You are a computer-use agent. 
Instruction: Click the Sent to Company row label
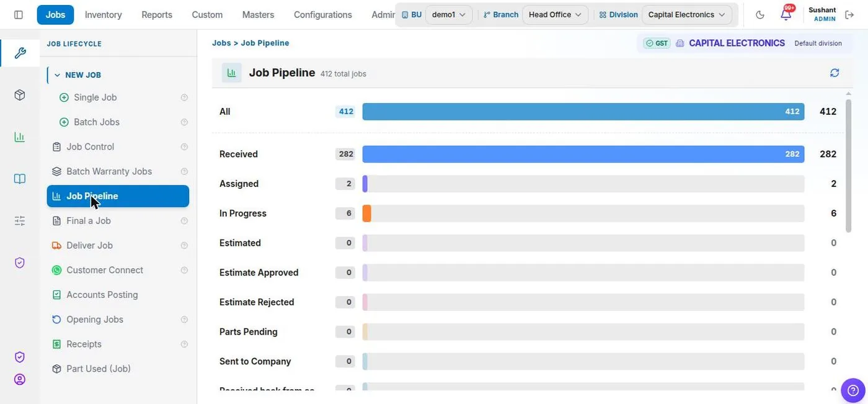click(x=255, y=361)
